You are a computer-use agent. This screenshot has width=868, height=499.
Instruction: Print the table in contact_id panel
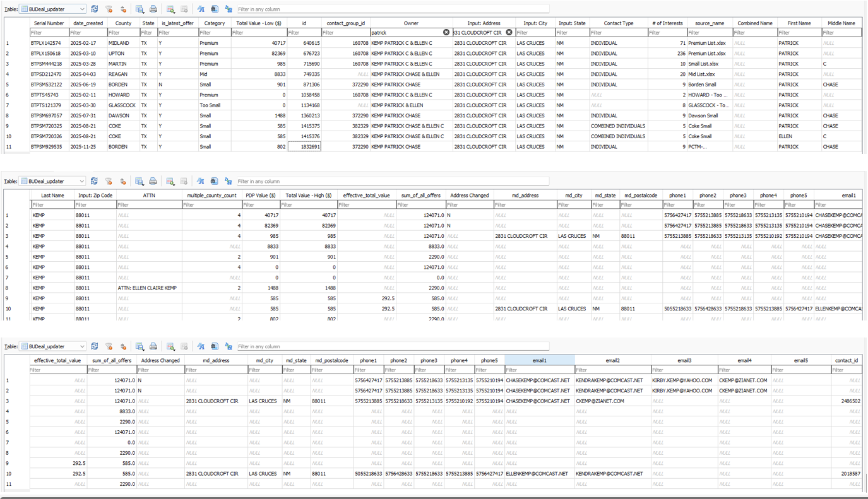pos(153,346)
